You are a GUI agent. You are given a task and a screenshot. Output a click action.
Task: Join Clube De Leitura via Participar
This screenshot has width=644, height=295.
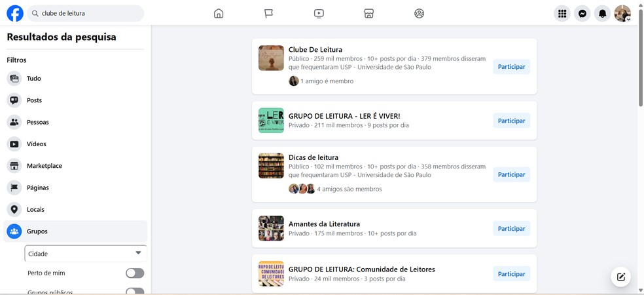(x=511, y=67)
